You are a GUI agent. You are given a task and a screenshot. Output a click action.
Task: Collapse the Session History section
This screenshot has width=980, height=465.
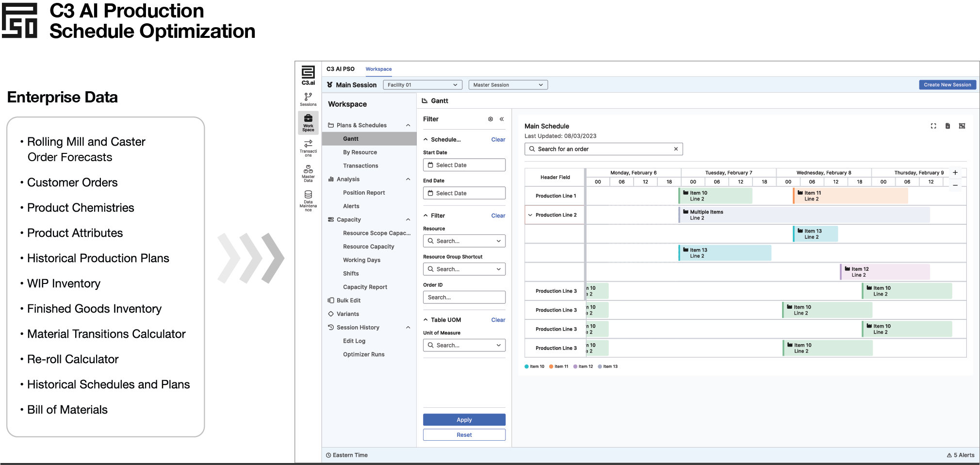pyautogui.click(x=408, y=328)
